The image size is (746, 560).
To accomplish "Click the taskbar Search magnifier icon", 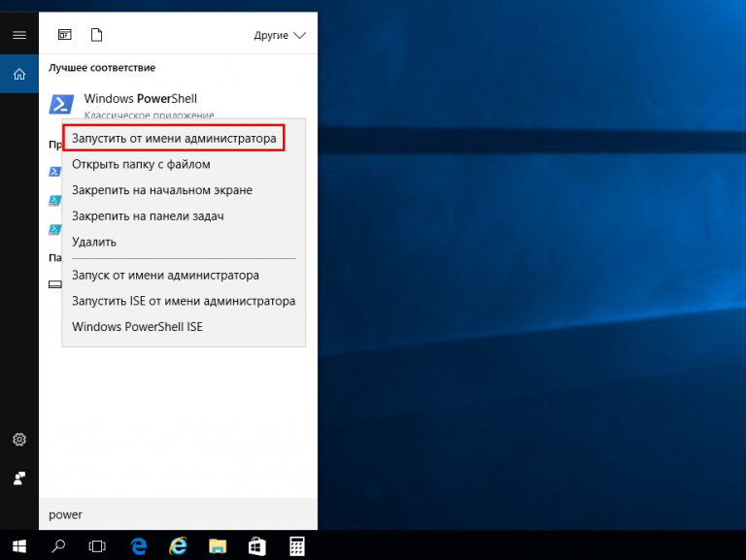I will coord(58,544).
